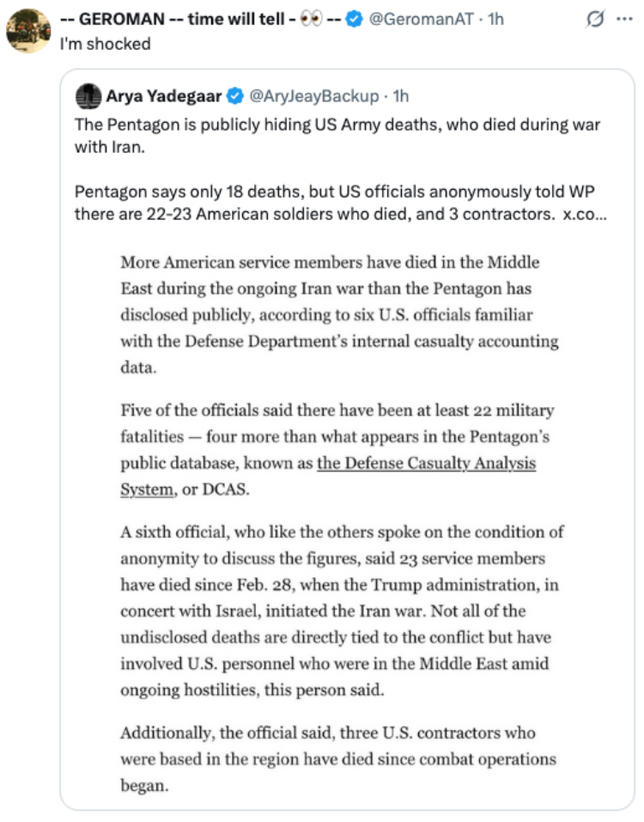
Task: Click the 1h timestamp on GEROMAN's post
Action: pyautogui.click(x=495, y=20)
